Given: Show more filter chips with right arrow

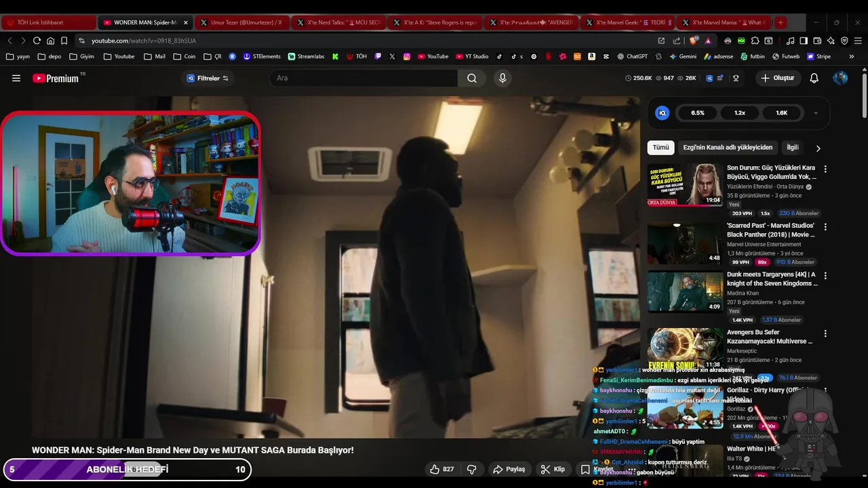Looking at the screenshot, I should [x=818, y=148].
